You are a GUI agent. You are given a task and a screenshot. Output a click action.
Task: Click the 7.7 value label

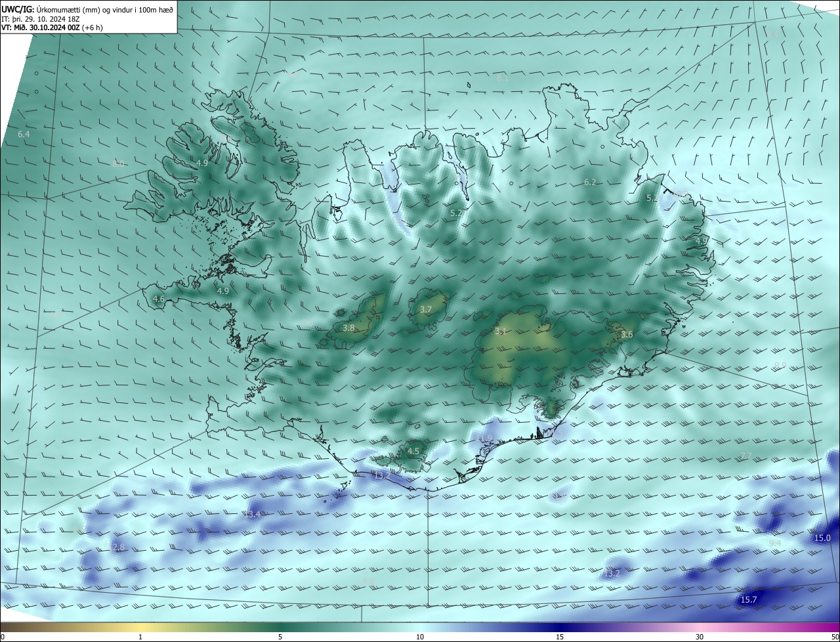(x=746, y=456)
